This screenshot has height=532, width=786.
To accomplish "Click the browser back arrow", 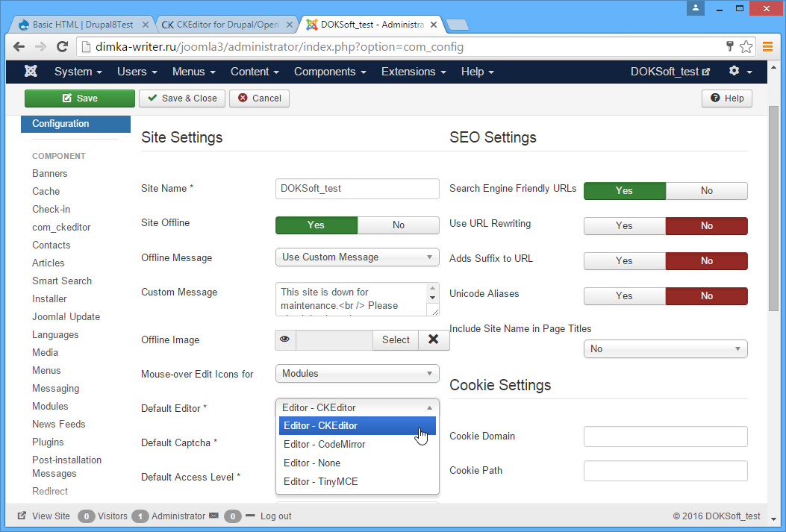I will tap(19, 47).
